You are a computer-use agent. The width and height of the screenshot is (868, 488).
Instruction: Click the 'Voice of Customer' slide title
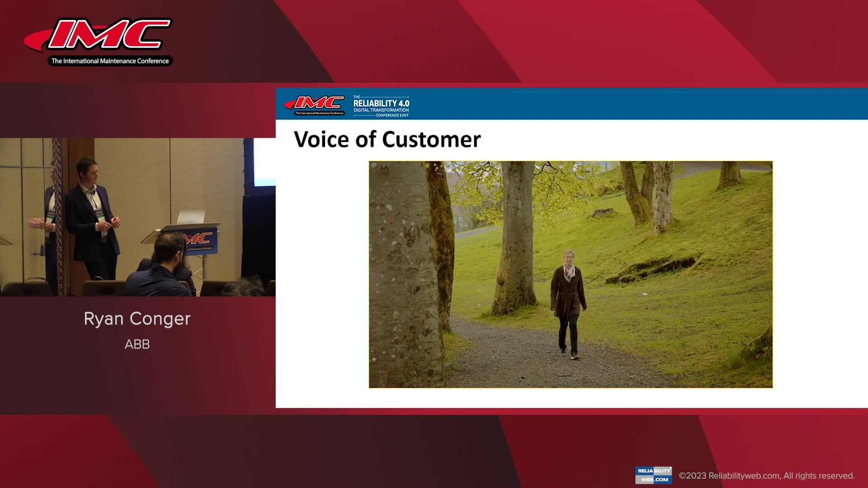pos(387,139)
